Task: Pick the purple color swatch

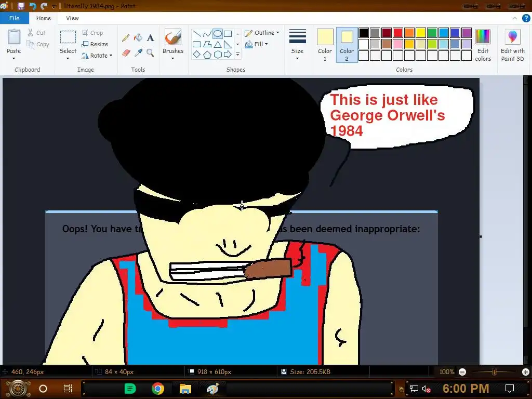Action: [467, 33]
